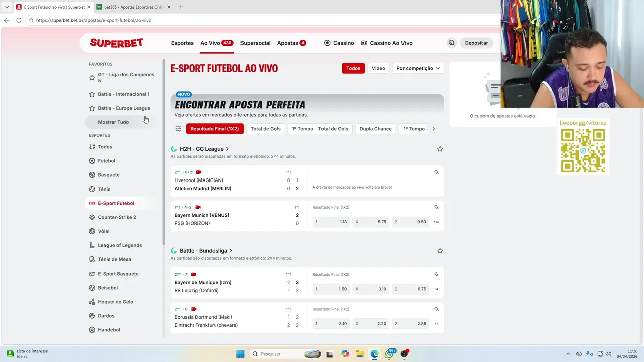Bet on Bayern Munich win at 1.18

tap(331, 222)
